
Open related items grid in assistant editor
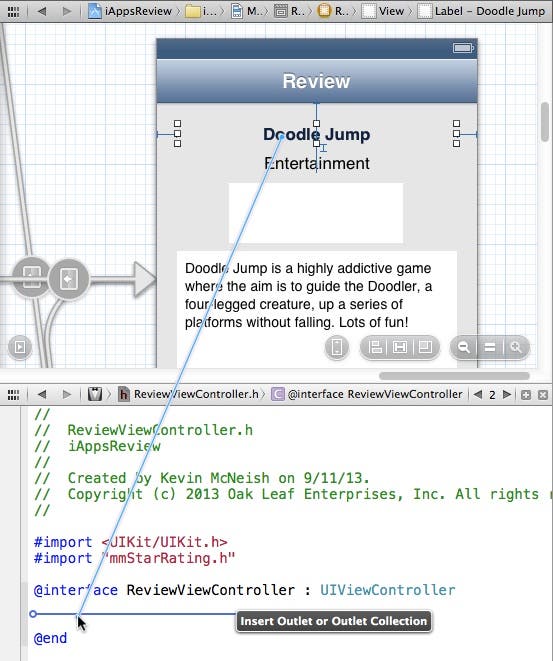13,395
